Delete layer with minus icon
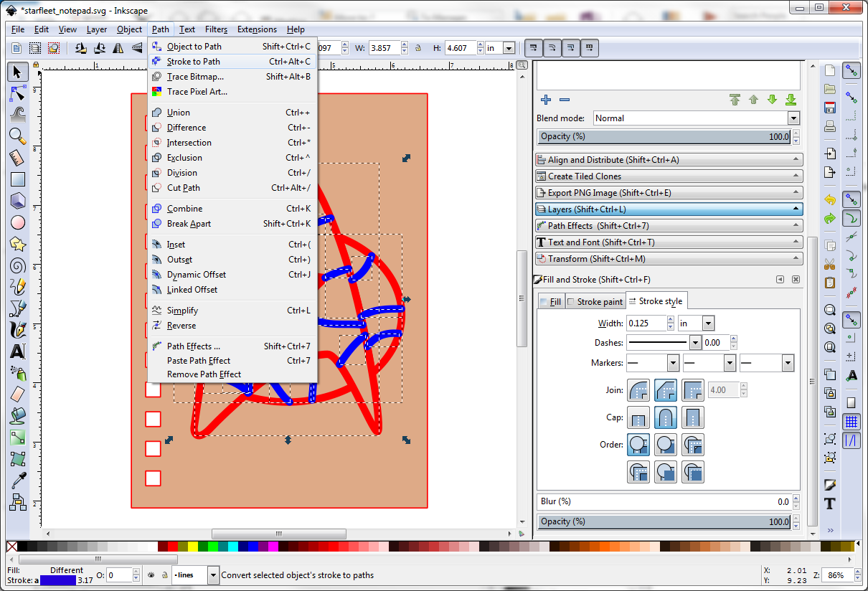This screenshot has height=591, width=868. click(565, 100)
